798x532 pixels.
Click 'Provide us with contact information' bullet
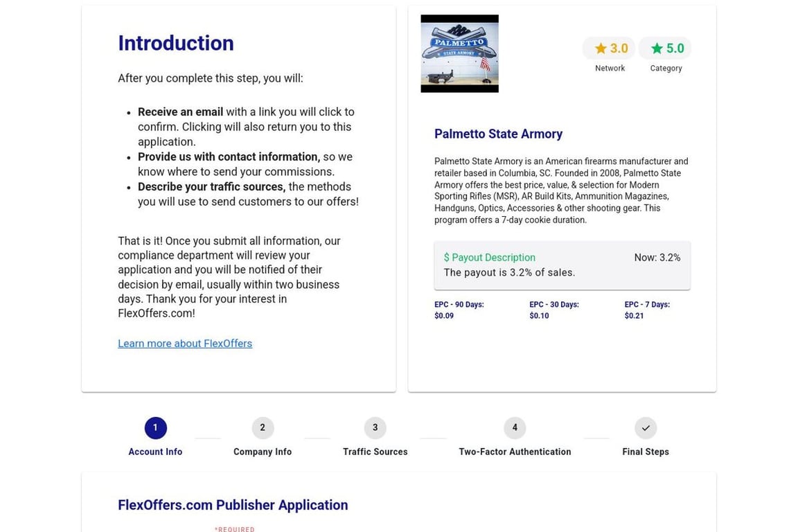(x=229, y=157)
